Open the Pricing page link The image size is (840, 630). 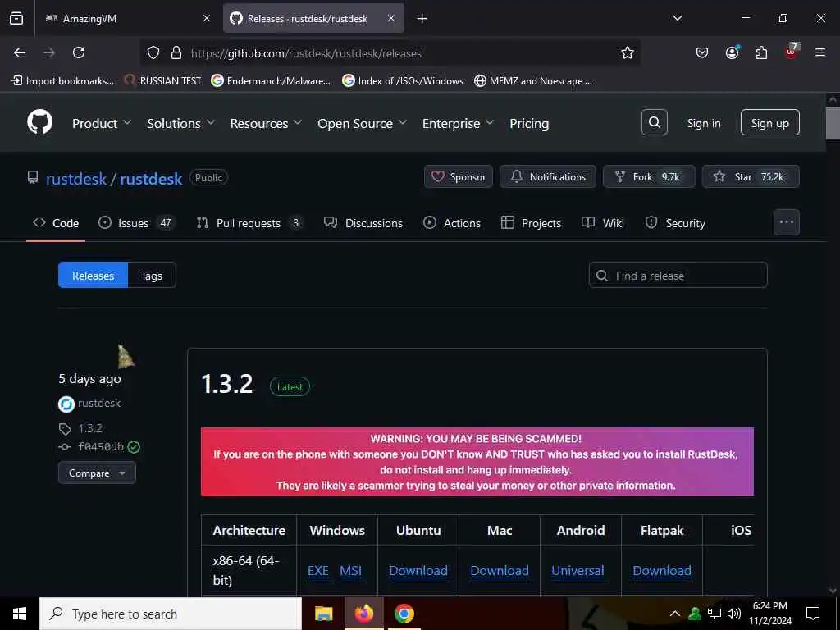click(x=529, y=123)
